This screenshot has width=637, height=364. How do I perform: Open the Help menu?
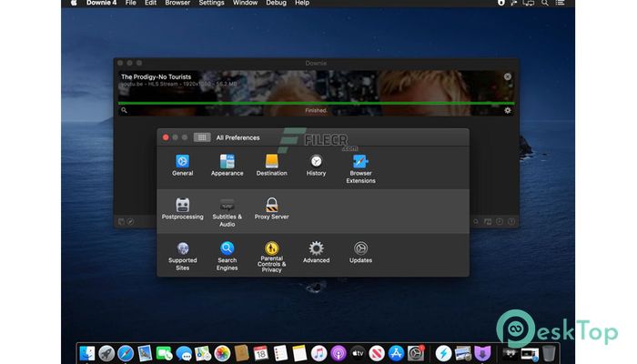(x=302, y=3)
